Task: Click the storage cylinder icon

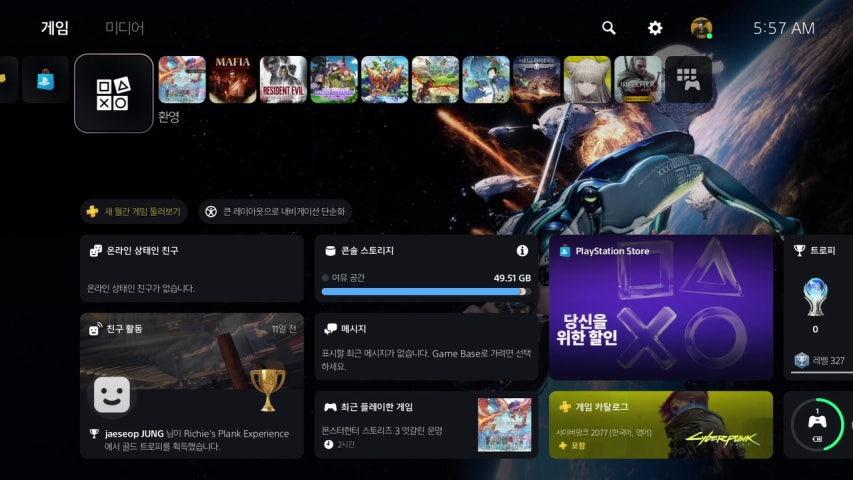Action: click(330, 250)
